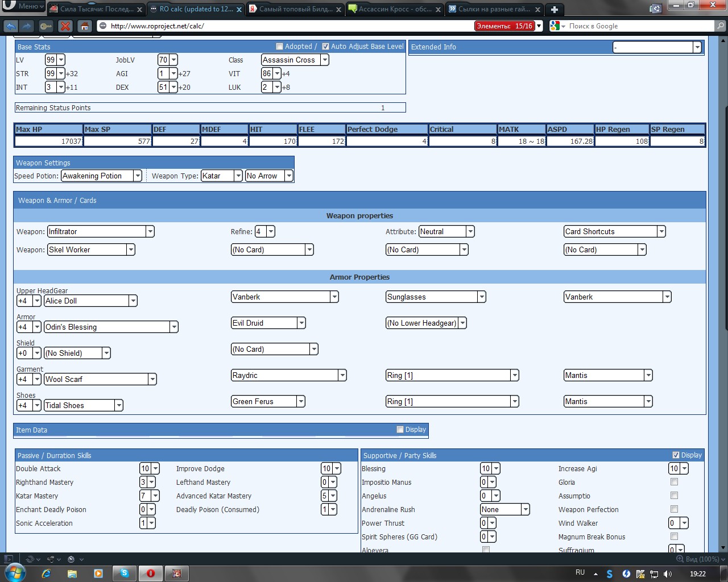This screenshot has height=582, width=728.
Task: Click the Элементы 15/16 indicator button
Action: point(504,26)
